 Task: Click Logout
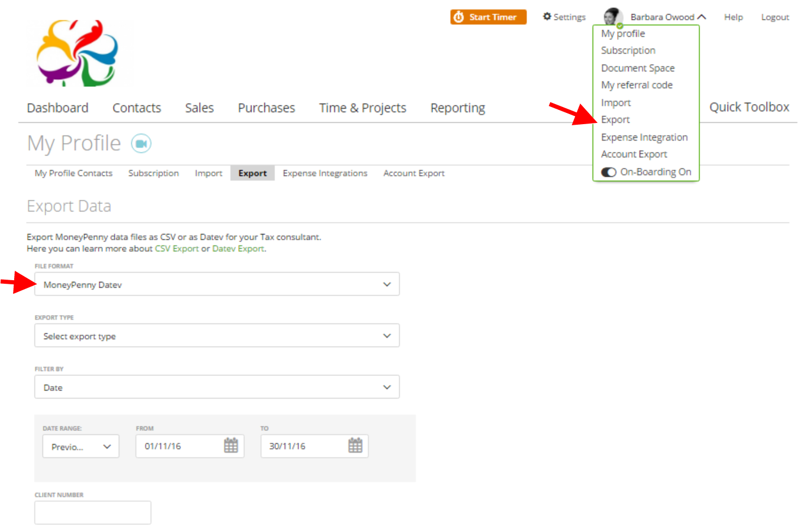775,17
